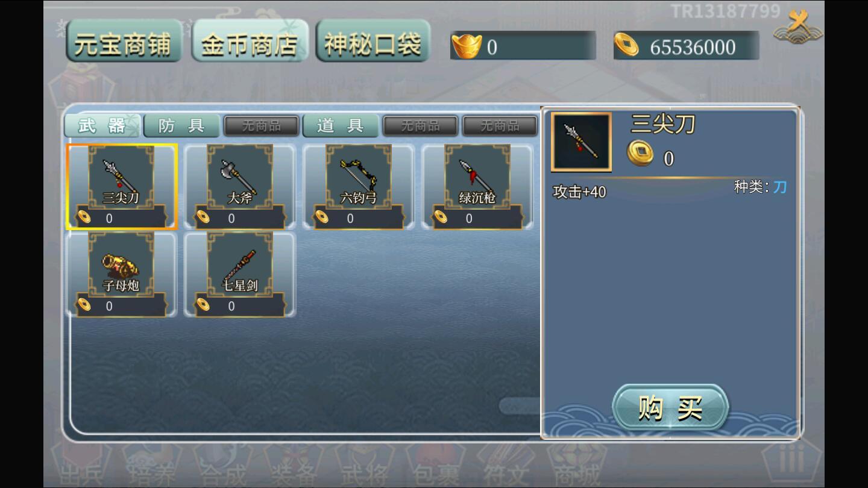This screenshot has width=868, height=488.
Task: Switch to 金币商店 gold shop
Action: point(250,41)
